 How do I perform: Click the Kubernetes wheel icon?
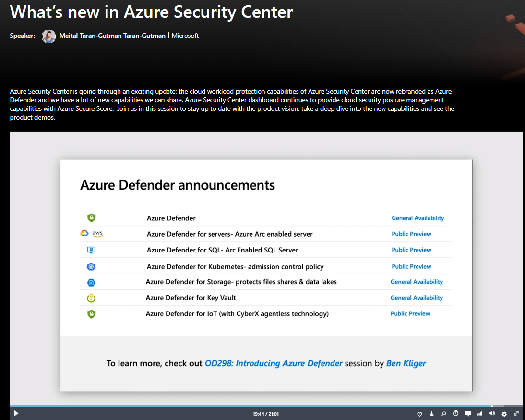pos(91,266)
